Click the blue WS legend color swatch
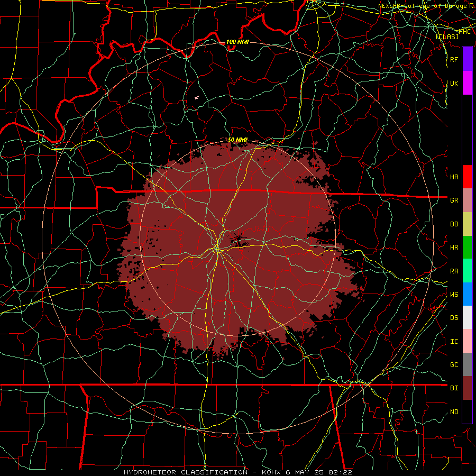The image size is (476, 476). pyautogui.click(x=467, y=294)
